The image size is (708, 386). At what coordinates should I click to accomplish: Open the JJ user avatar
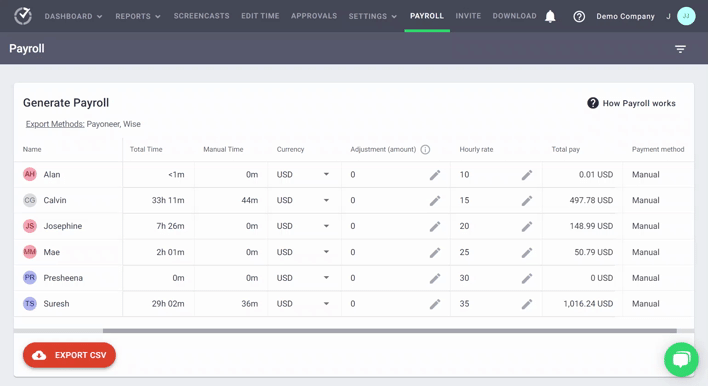click(x=686, y=16)
